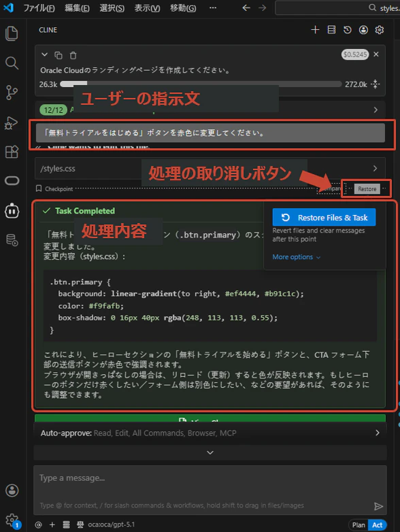Click the rounded pill icon in activity bar
400x532 pixels.
[x=12, y=180]
